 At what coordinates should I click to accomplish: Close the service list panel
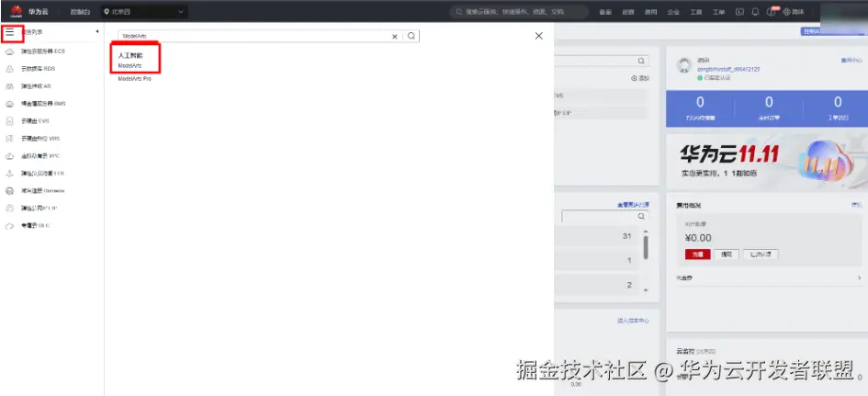click(538, 36)
